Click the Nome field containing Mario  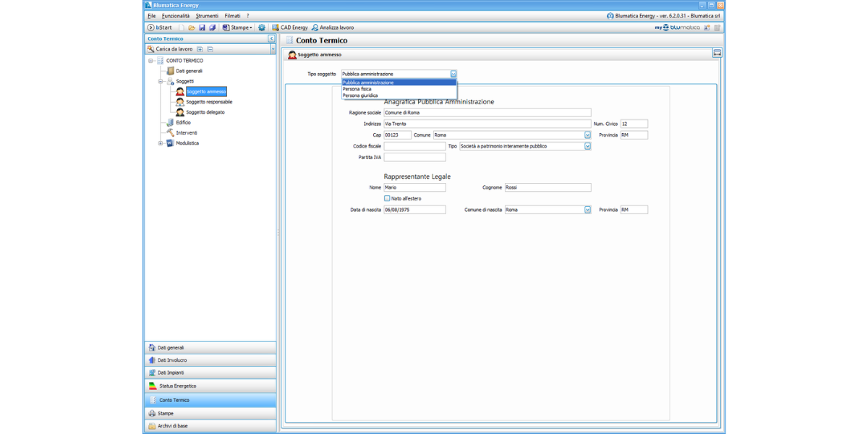click(x=414, y=187)
